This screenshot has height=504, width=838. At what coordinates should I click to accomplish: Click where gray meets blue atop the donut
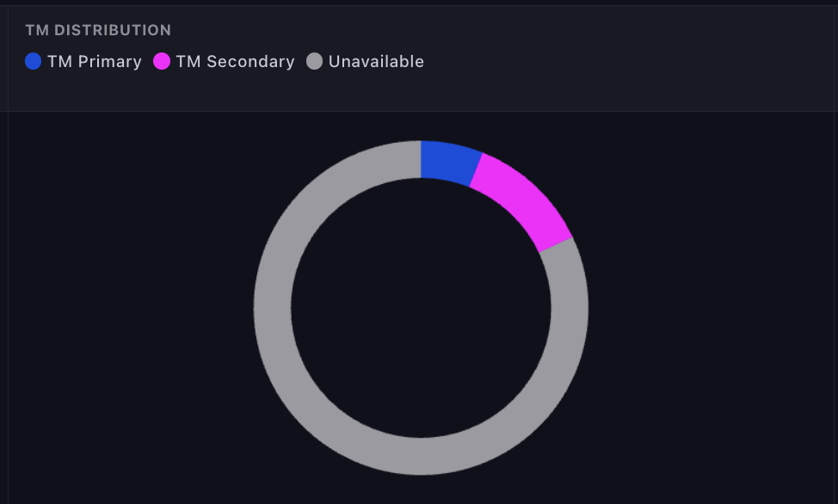click(421, 160)
